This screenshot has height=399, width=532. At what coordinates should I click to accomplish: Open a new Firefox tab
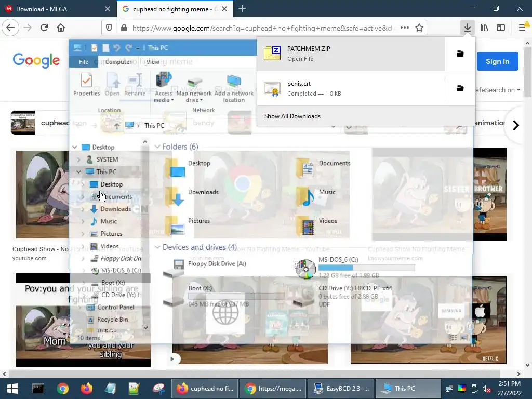(242, 9)
